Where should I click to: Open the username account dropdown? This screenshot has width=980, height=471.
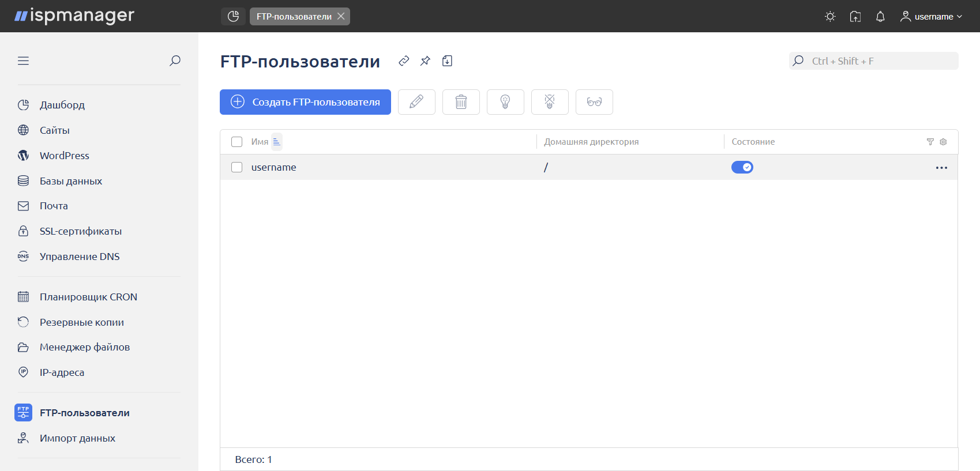pyautogui.click(x=931, y=17)
